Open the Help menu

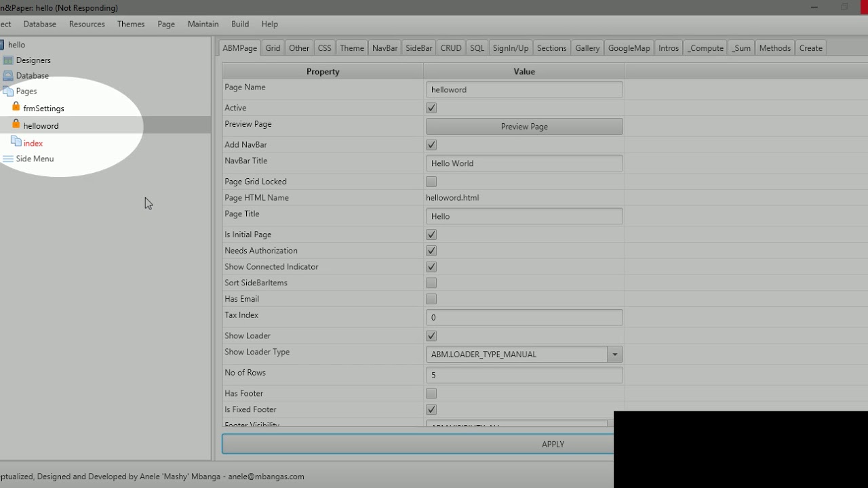pyautogui.click(x=270, y=24)
